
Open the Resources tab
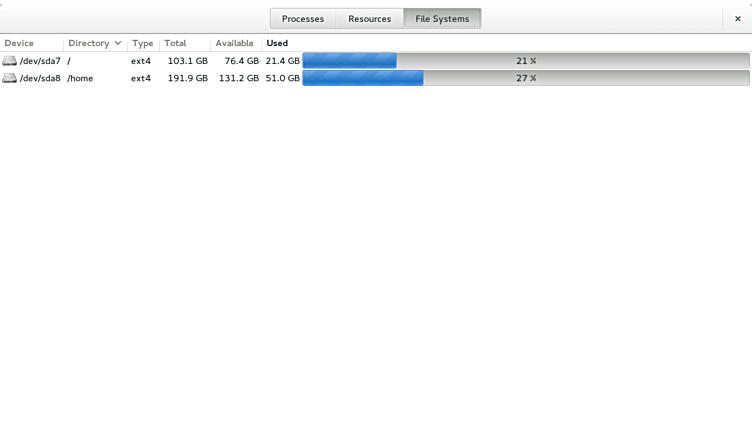tap(369, 19)
